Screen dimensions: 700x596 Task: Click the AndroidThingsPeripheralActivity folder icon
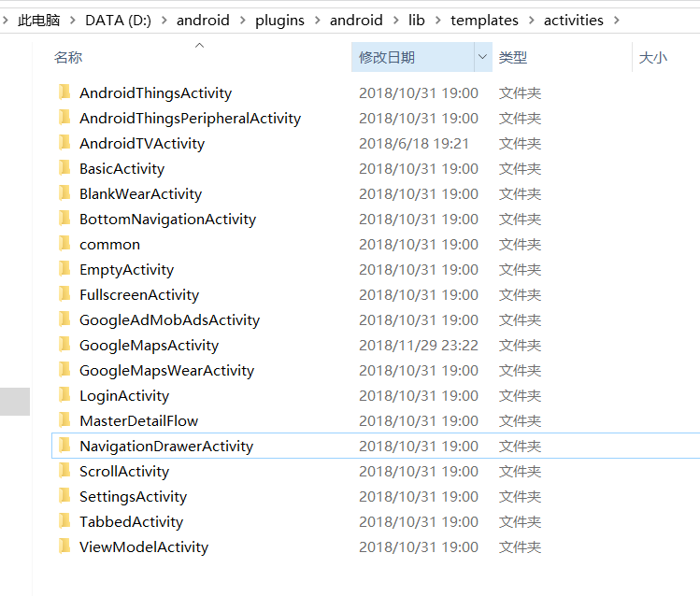click(x=64, y=118)
